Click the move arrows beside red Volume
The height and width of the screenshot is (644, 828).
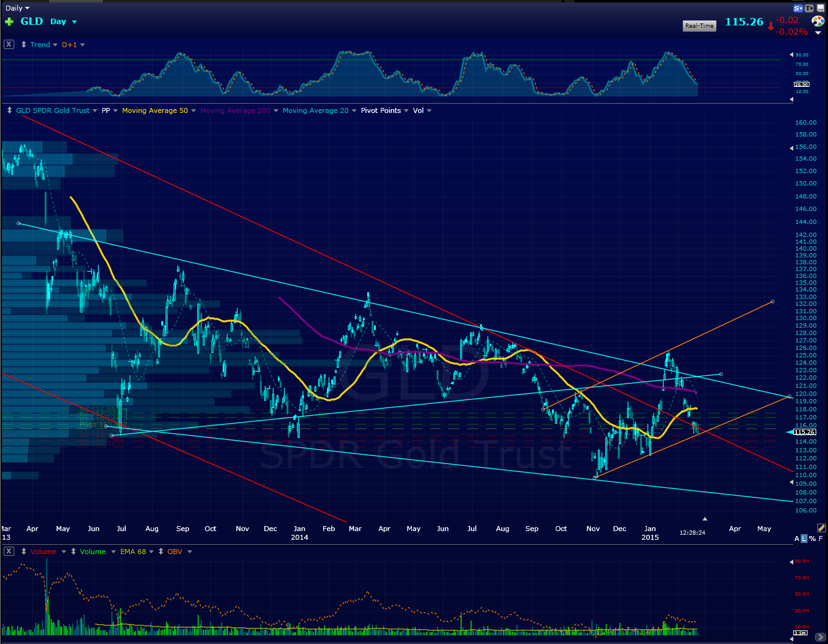click(x=24, y=552)
